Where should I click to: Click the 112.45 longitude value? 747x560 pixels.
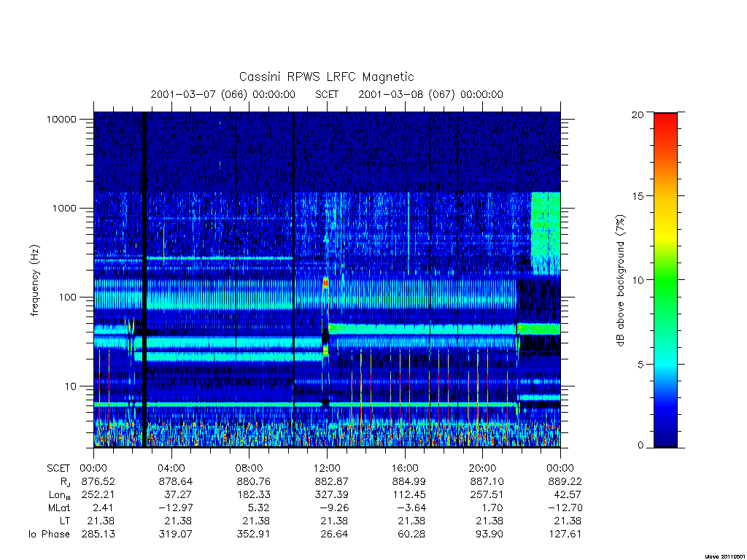click(x=409, y=495)
